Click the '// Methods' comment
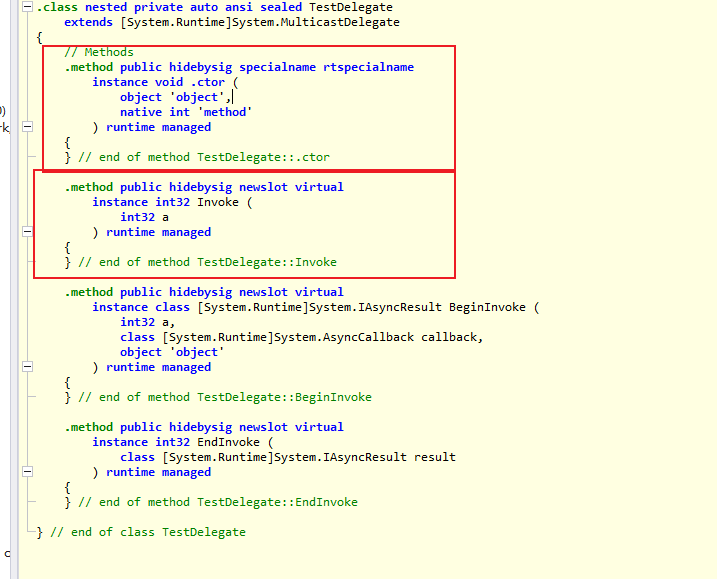 click(99, 52)
